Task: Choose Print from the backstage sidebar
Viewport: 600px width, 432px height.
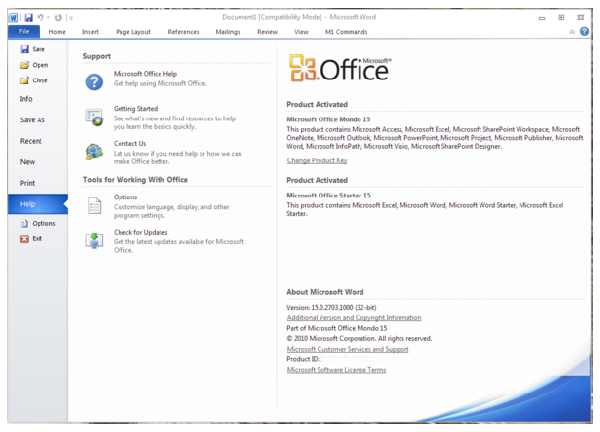Action: pos(28,183)
